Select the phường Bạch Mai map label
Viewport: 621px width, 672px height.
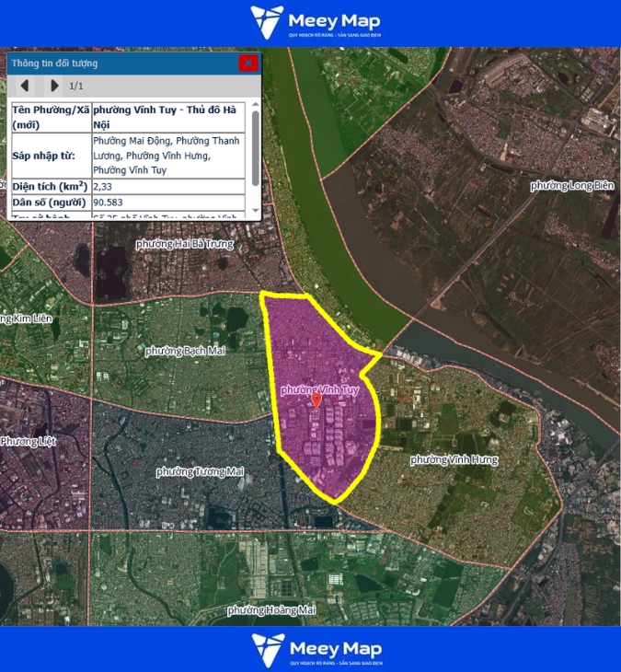185,351
